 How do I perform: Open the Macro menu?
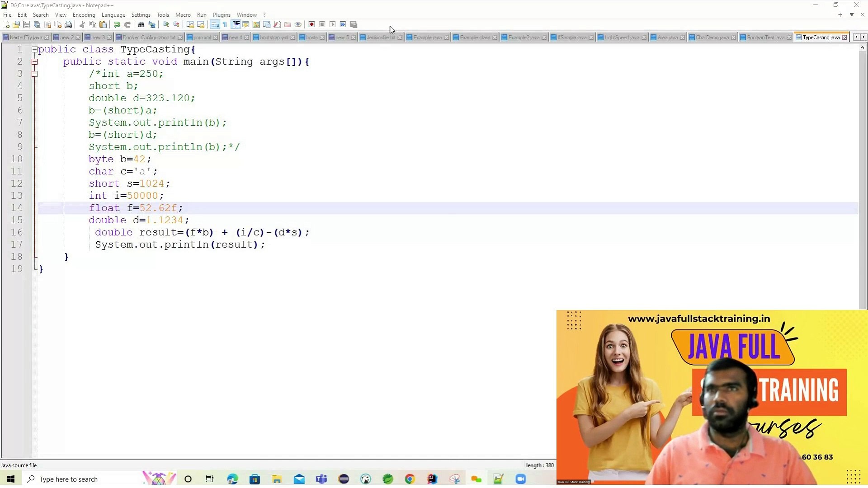coord(183,14)
